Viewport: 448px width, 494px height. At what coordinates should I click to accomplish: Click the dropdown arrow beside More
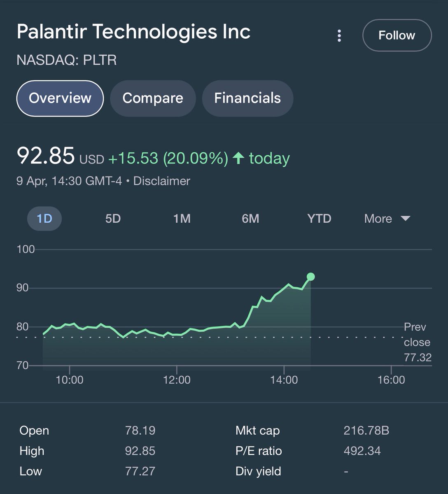[406, 218]
